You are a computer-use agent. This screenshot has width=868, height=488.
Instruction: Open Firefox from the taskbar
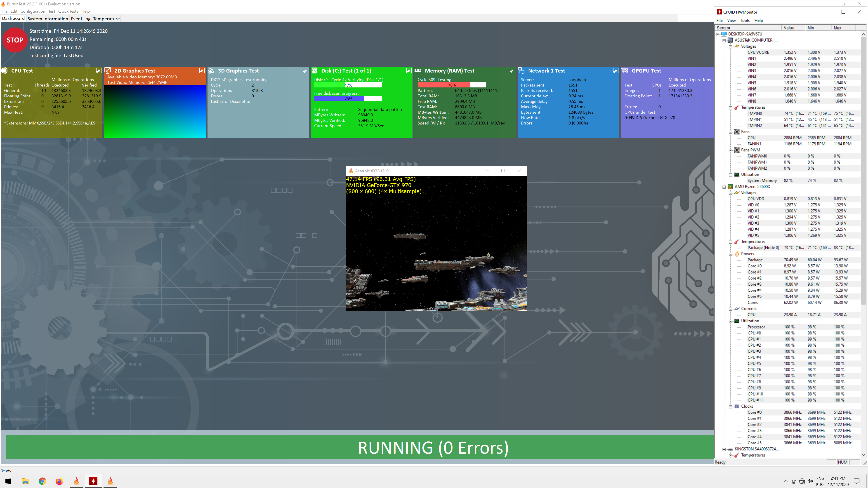coord(59,481)
